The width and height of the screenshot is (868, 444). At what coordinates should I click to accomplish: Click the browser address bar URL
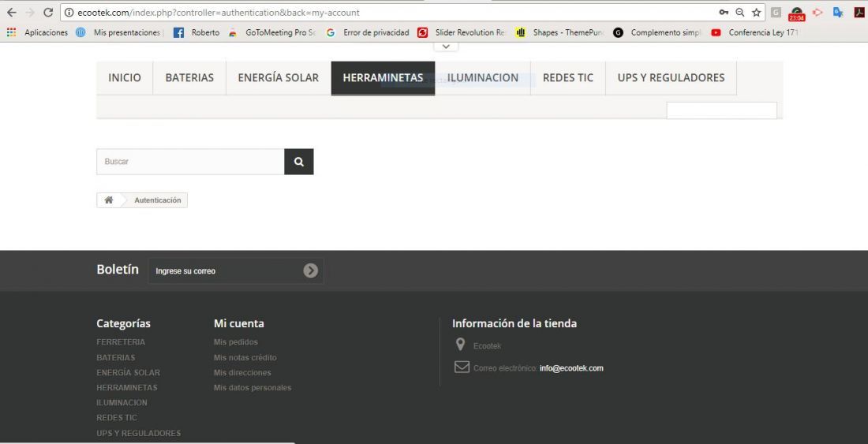(219, 12)
